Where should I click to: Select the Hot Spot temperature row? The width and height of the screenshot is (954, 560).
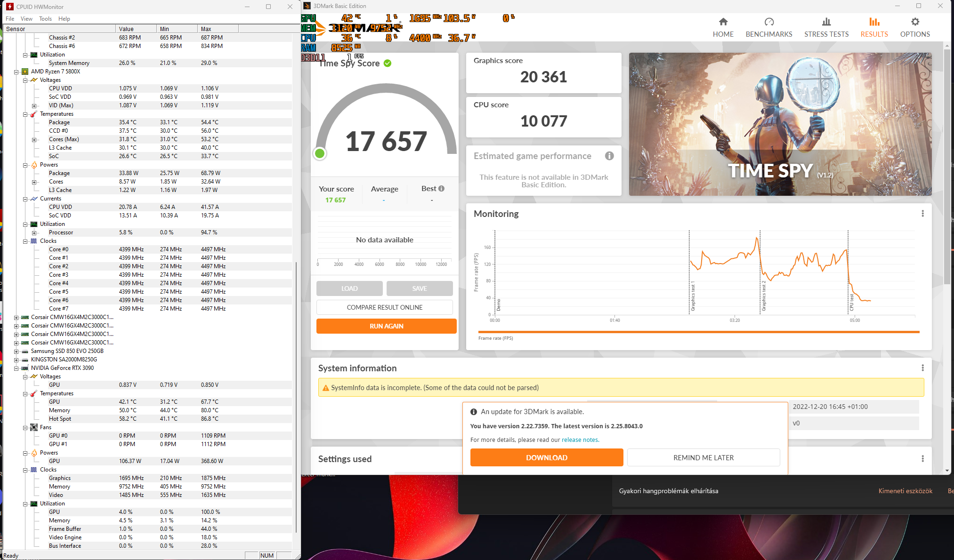pyautogui.click(x=147, y=419)
